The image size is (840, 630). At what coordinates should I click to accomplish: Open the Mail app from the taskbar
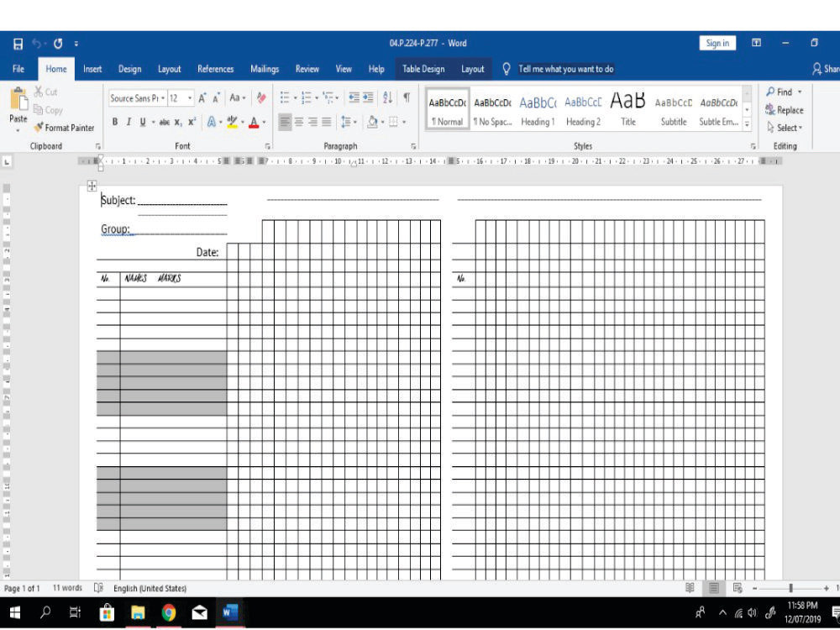click(x=199, y=612)
